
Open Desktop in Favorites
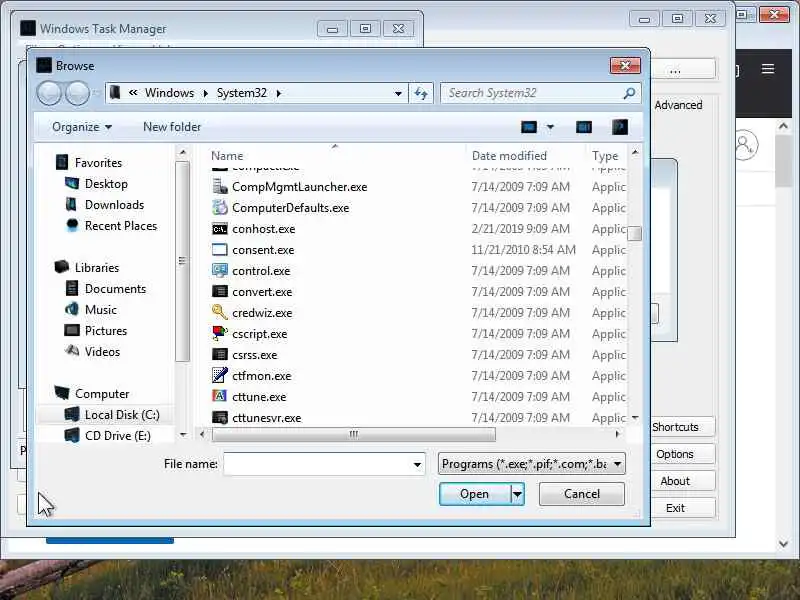coord(106,184)
